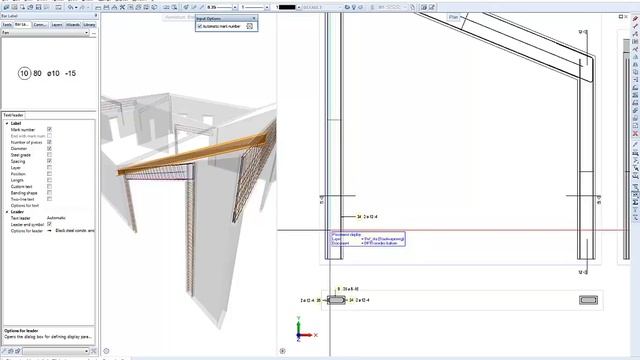Click the brush-like icon after binoculars group
Viewport: 640px width, 360px height.
[186, 7]
